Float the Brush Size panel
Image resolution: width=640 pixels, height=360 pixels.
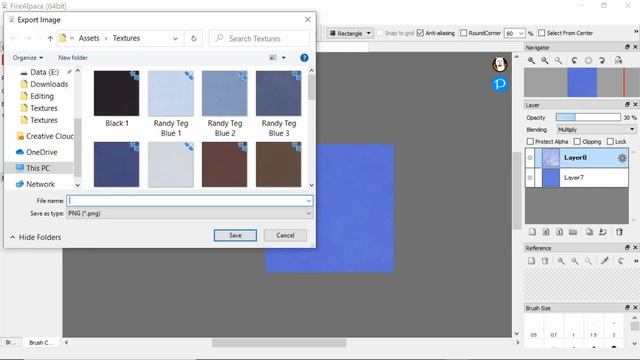point(627,308)
